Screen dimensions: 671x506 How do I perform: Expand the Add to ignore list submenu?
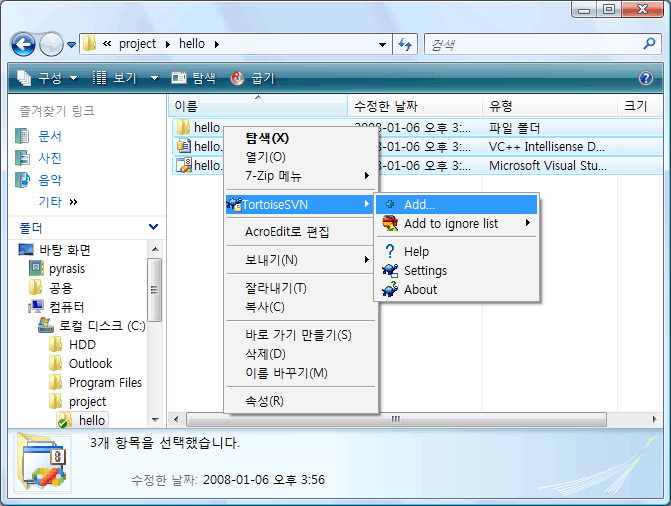450,224
